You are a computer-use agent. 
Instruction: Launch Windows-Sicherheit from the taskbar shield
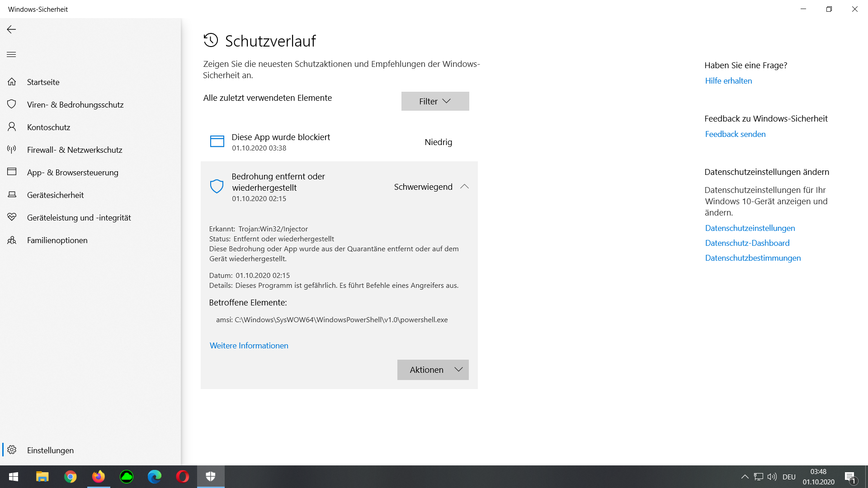tap(211, 477)
